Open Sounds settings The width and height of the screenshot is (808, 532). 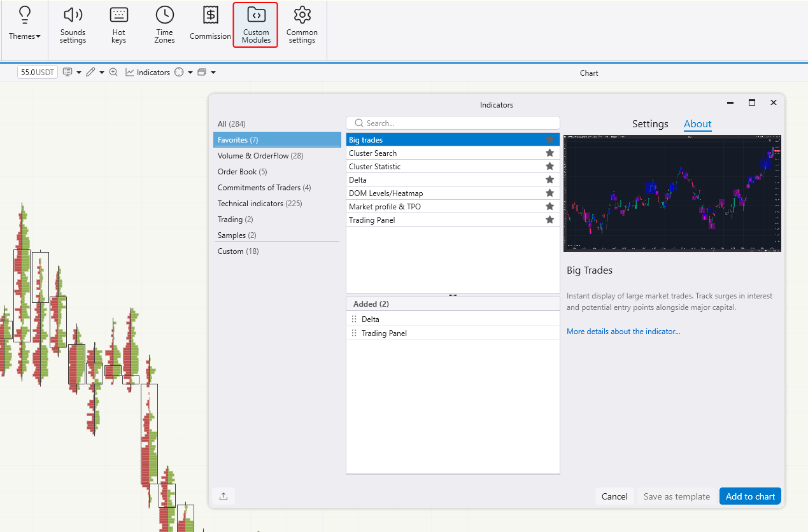point(73,25)
